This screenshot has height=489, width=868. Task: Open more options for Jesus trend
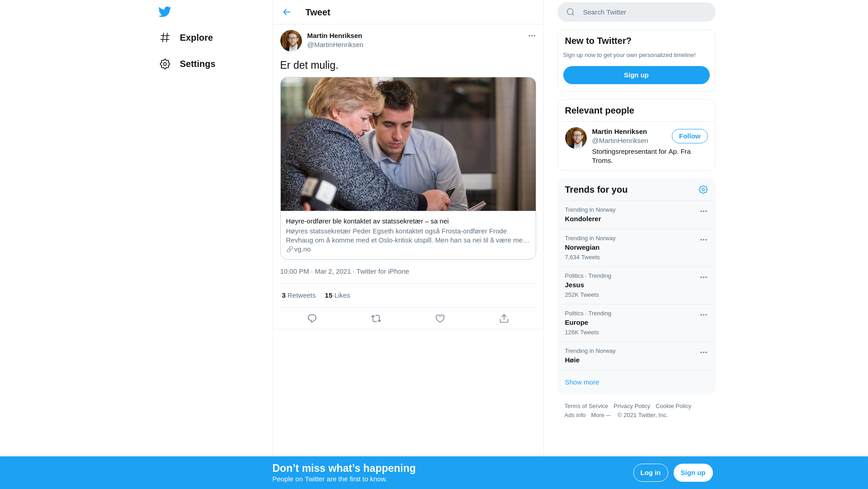pos(703,277)
